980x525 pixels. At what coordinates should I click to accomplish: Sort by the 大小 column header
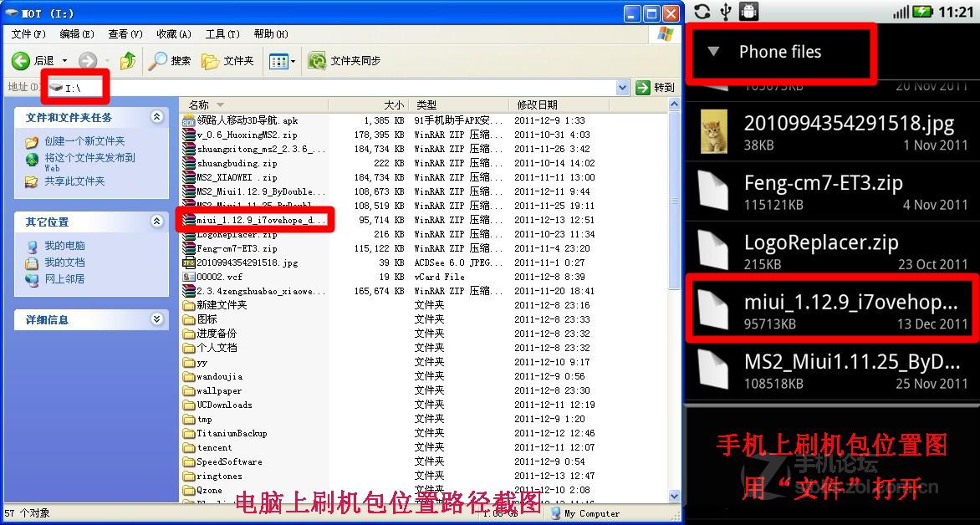[x=369, y=104]
